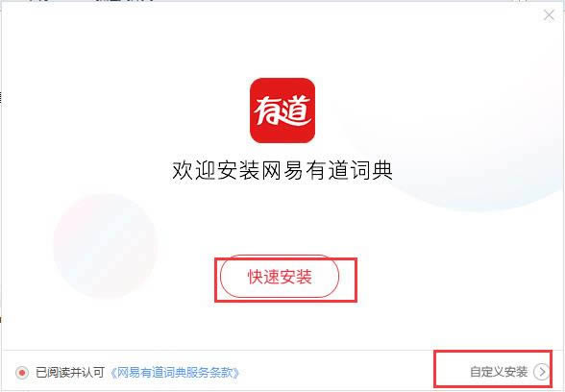
Task: Click the 欢迎安装网易有道词典 title heading
Action: 282,170
